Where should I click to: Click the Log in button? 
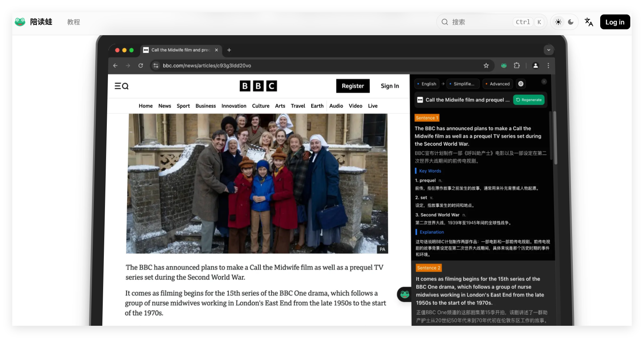click(x=615, y=22)
